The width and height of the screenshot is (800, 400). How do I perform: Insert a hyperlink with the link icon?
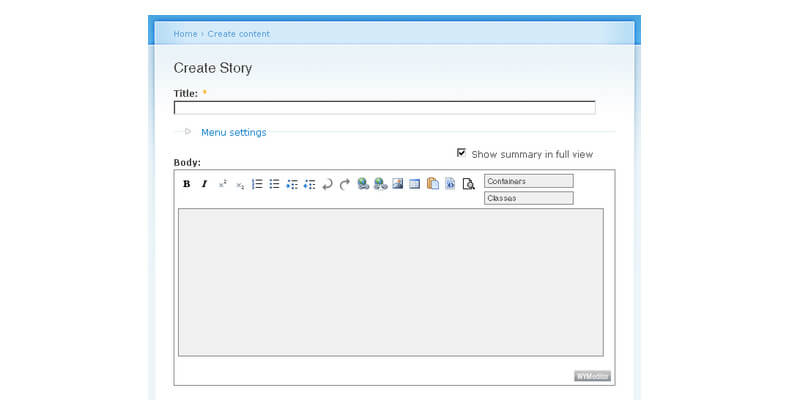pos(363,184)
